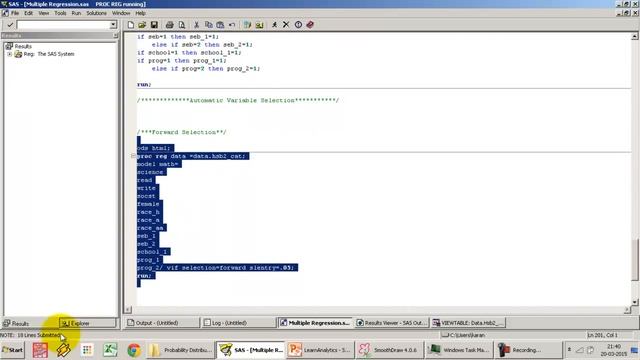The height and width of the screenshot is (360, 640).
Task: Switch to SmoothDraw 4.0.6 taskbar button
Action: point(389,350)
